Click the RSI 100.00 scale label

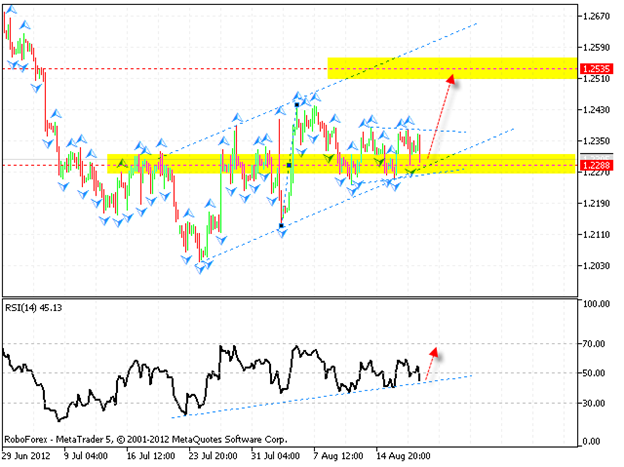click(596, 304)
